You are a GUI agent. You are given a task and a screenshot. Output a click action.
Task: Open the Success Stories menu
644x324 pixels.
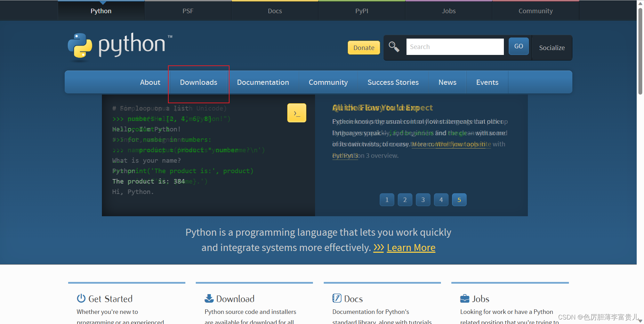(393, 82)
